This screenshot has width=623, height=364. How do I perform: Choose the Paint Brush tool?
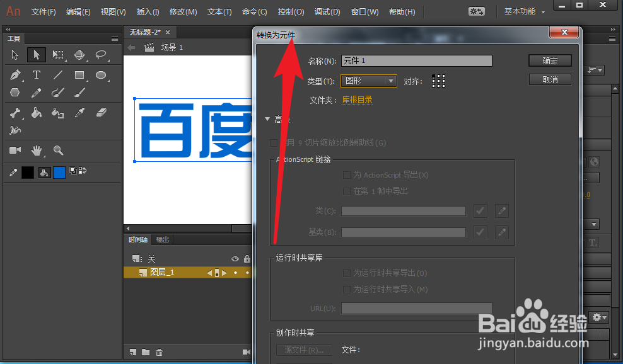[x=58, y=93]
